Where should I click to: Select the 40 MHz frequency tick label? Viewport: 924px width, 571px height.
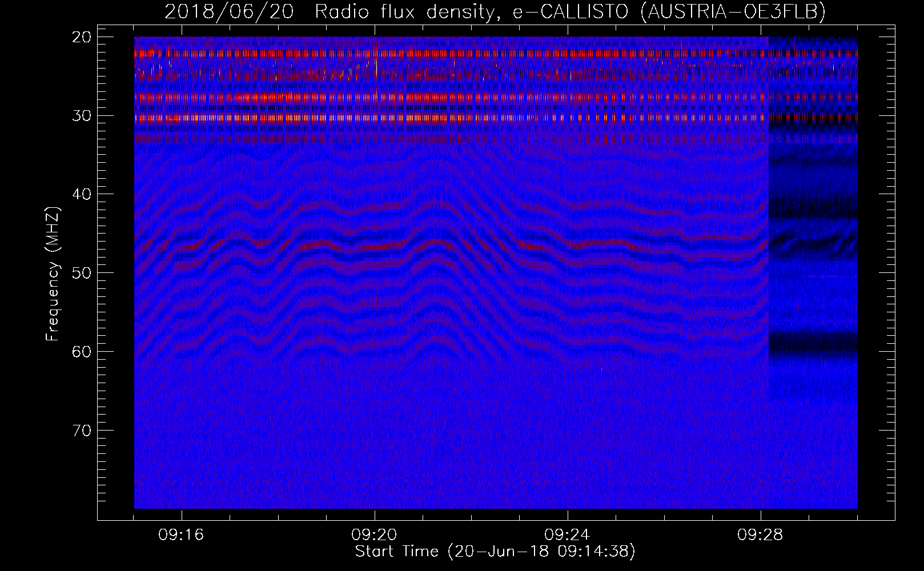pos(82,194)
